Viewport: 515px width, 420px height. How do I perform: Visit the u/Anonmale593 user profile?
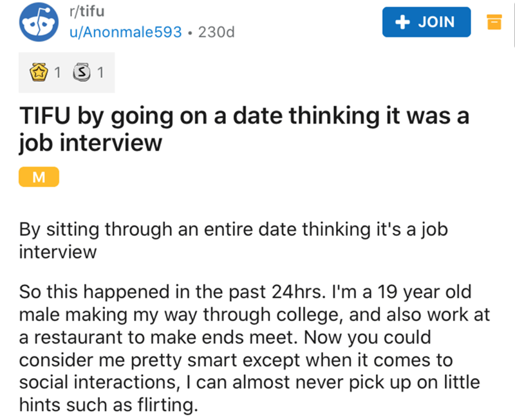click(124, 31)
